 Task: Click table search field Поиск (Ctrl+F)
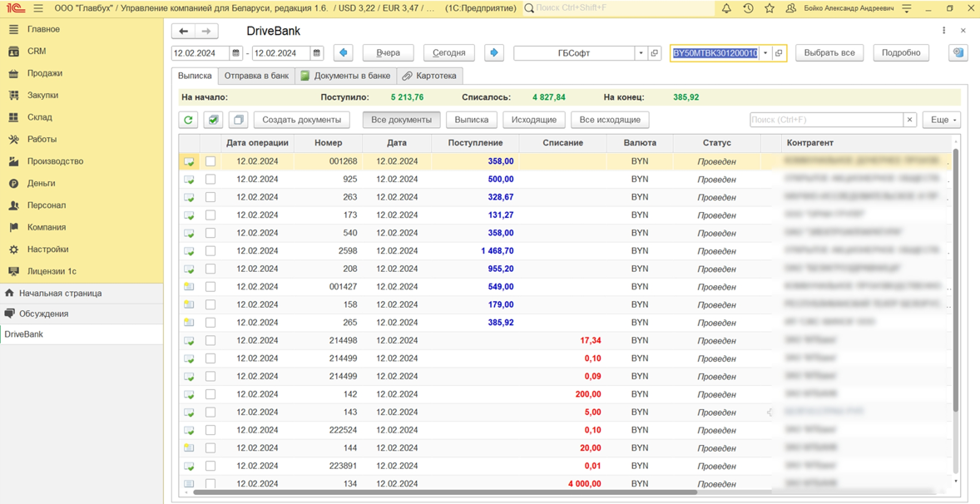pos(826,120)
